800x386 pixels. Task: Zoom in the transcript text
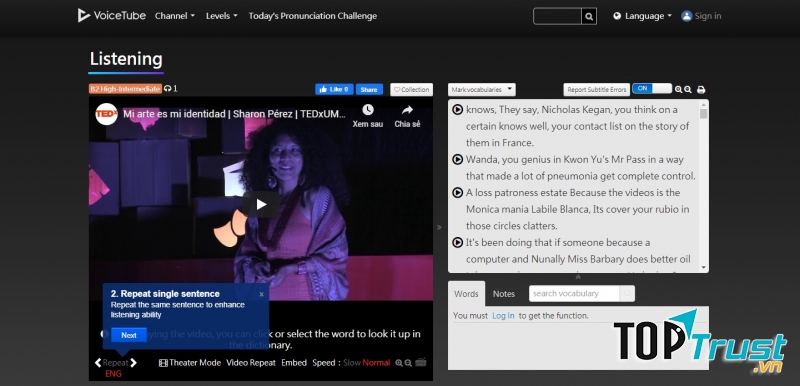[679, 89]
